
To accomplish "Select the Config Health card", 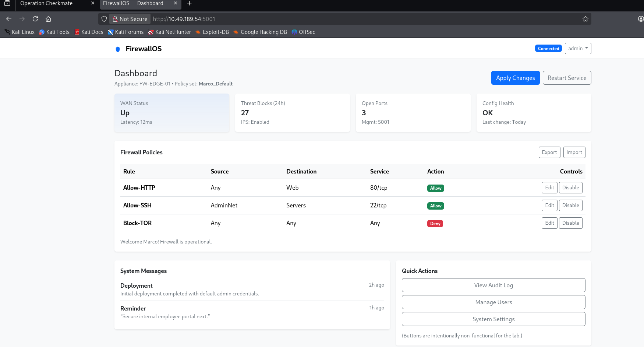I will click(x=534, y=113).
